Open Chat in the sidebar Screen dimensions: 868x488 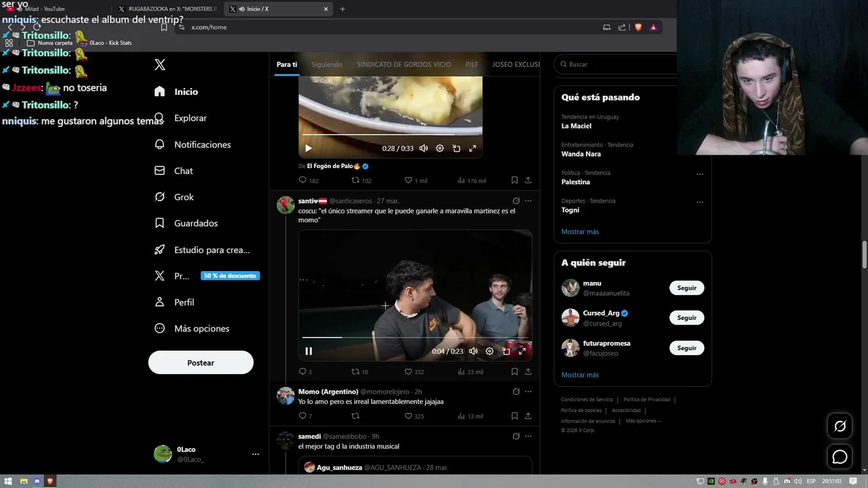point(173,171)
